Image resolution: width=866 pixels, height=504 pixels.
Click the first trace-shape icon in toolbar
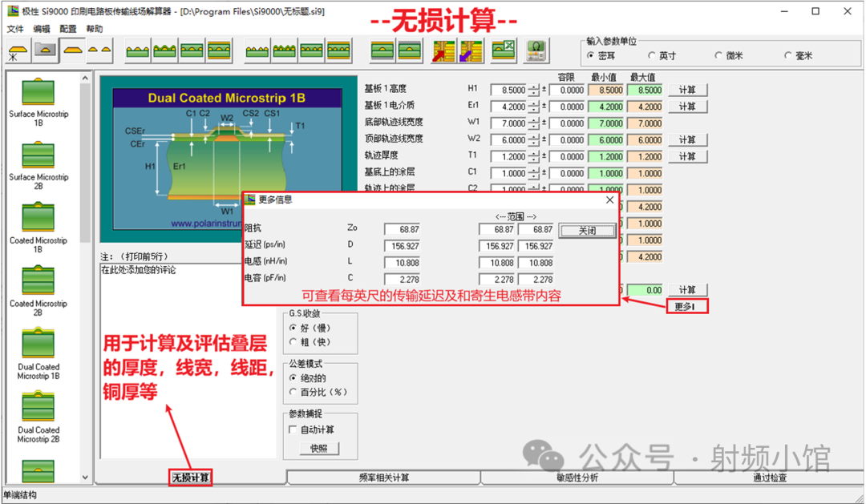pos(17,51)
